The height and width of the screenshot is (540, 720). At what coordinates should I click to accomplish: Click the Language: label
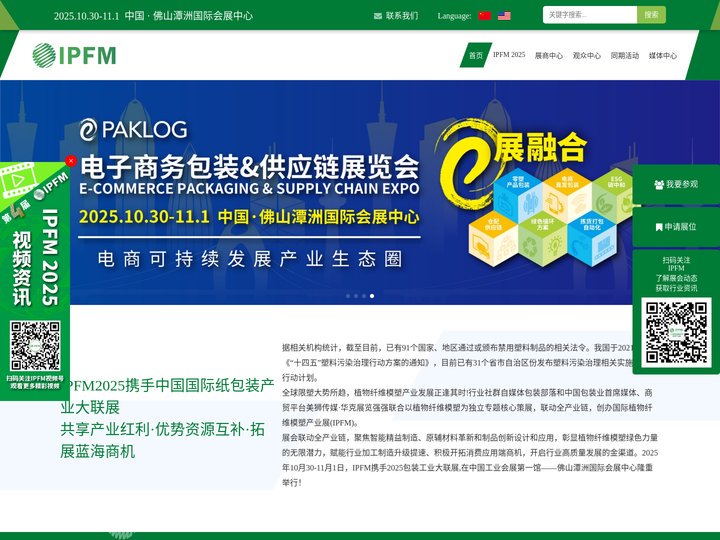coord(454,16)
